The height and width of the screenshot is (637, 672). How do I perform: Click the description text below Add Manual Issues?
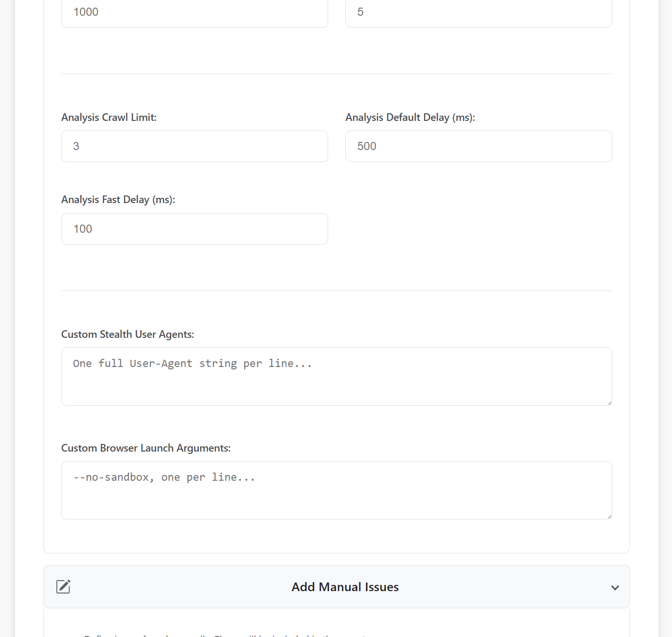pyautogui.click(x=224, y=634)
